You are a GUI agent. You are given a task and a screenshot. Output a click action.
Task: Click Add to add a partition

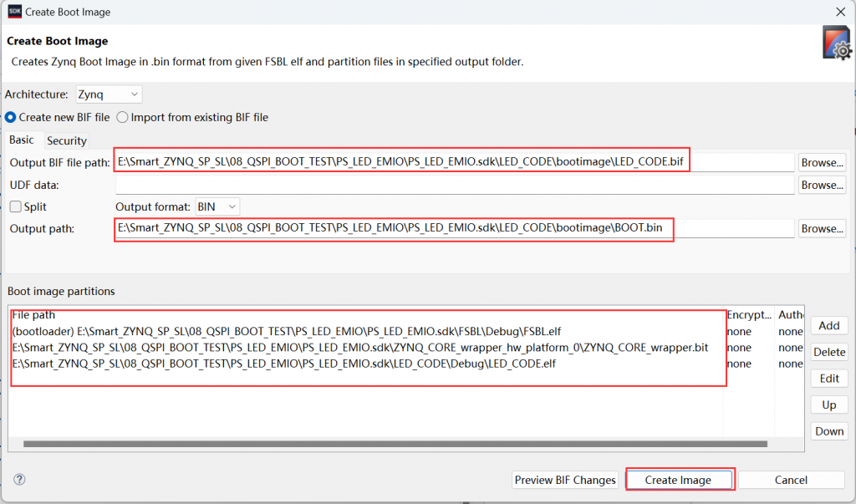828,325
